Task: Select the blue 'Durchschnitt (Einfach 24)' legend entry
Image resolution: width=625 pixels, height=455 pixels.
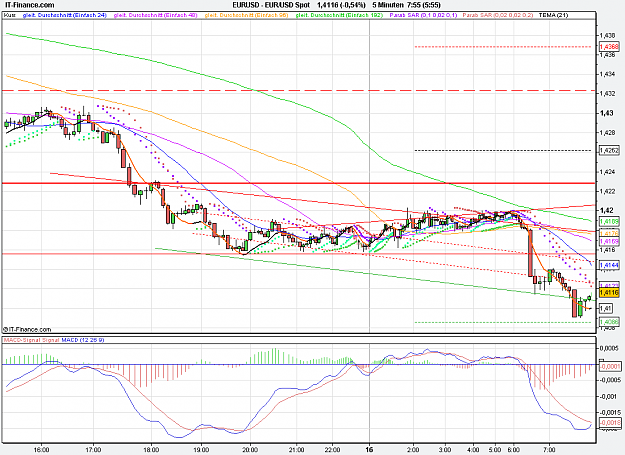Action: point(65,15)
